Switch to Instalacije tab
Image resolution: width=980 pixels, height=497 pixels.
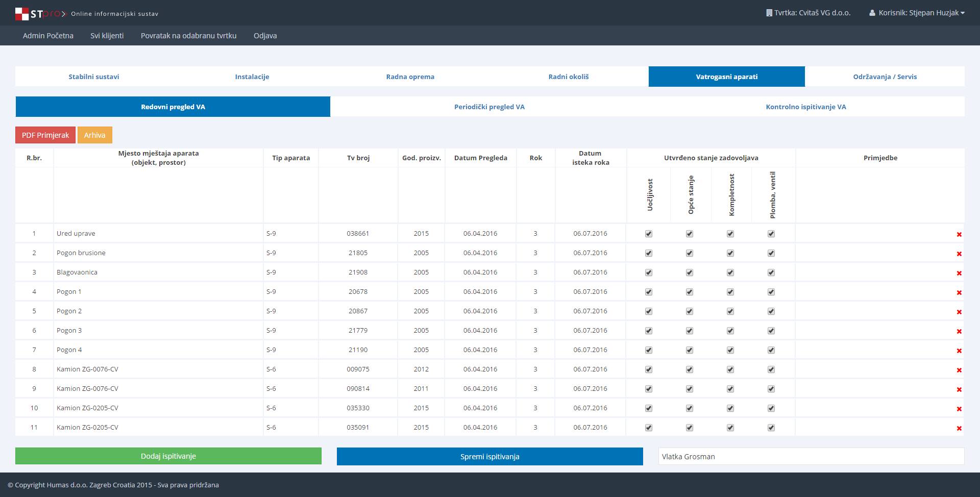pyautogui.click(x=252, y=77)
